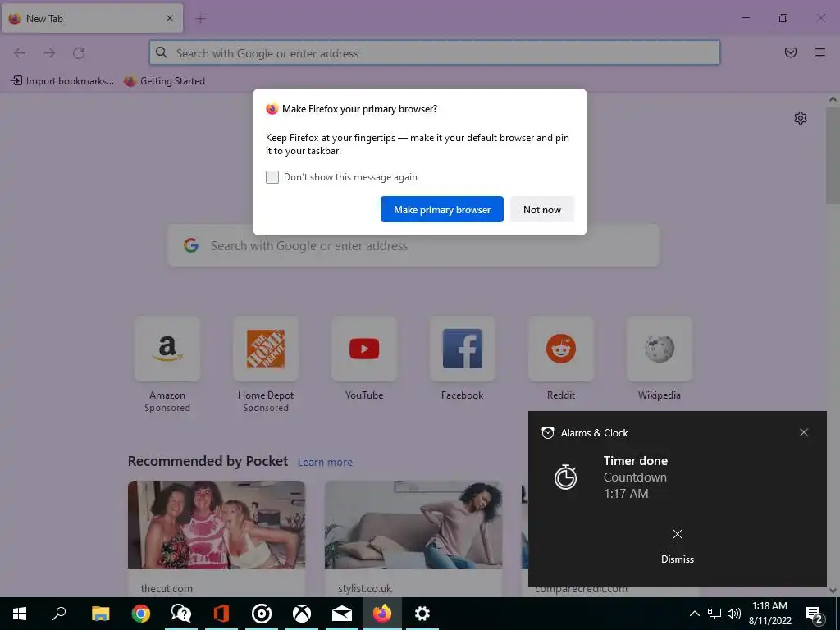Open stylist.co.uk story thumbnail
Screen dimensions: 840x630
[413, 525]
